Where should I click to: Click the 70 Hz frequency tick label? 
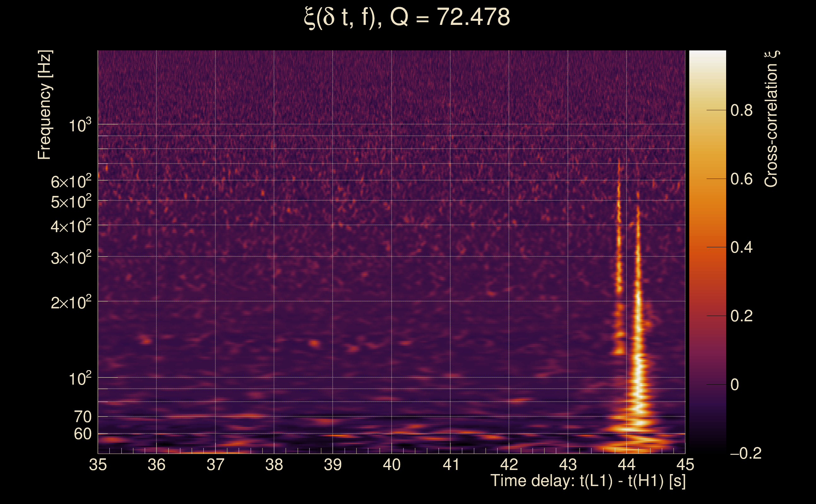[82, 417]
